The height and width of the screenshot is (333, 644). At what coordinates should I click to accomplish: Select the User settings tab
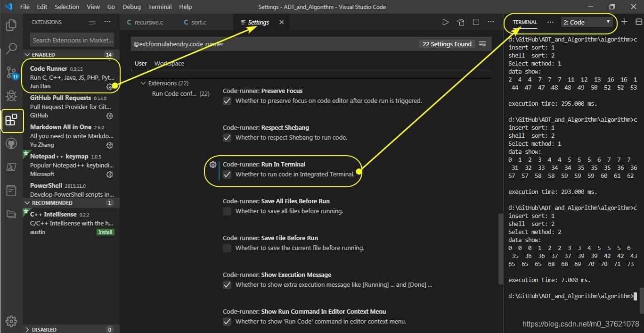(x=140, y=64)
